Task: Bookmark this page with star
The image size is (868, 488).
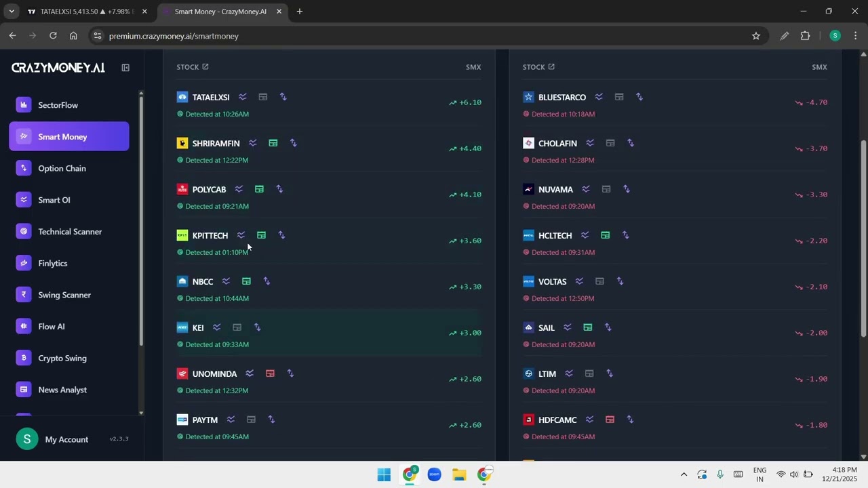Action: [x=756, y=36]
